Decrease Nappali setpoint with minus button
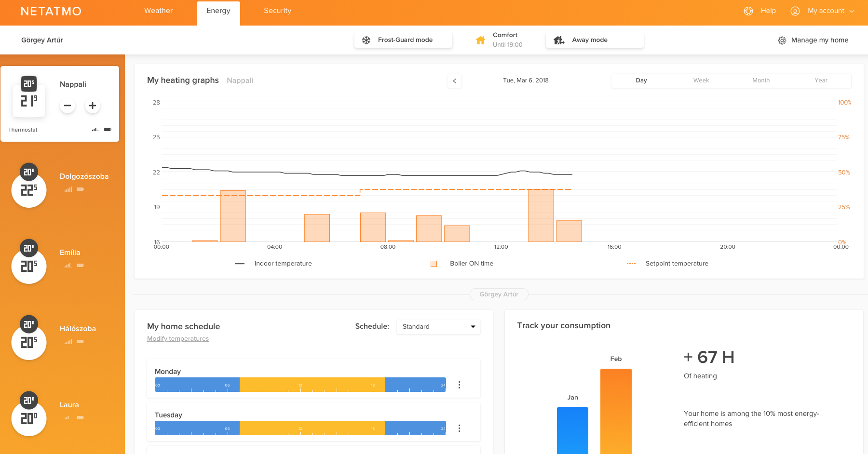The width and height of the screenshot is (868, 454). (x=68, y=106)
